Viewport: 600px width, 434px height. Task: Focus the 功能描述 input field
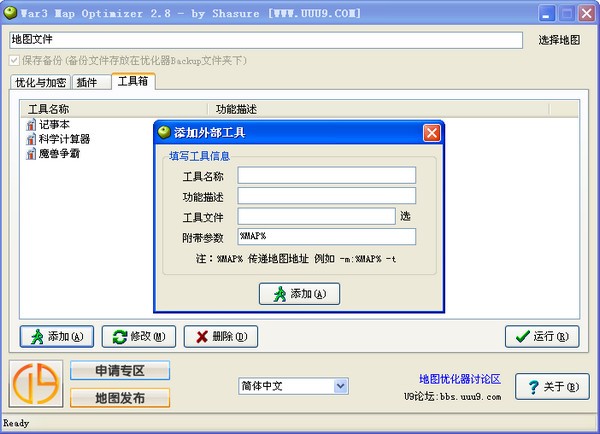pyautogui.click(x=326, y=196)
